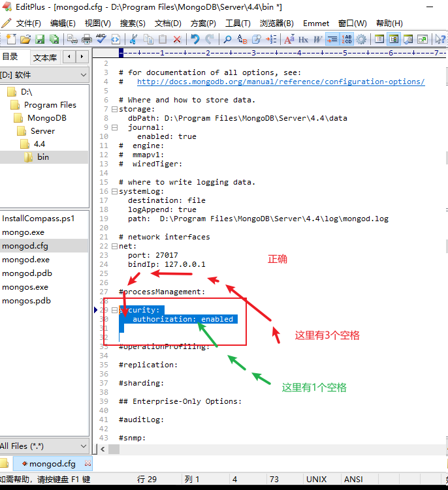Open the 编辑(E) menu

(x=63, y=23)
